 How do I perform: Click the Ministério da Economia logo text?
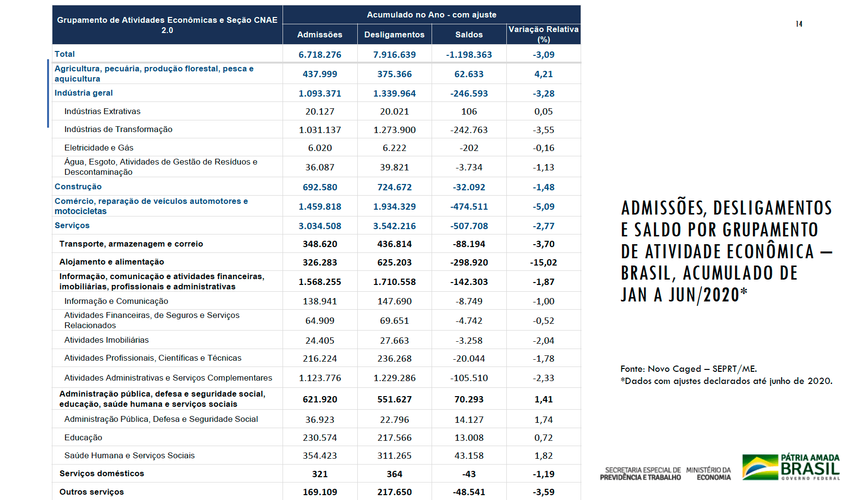pyautogui.click(x=708, y=474)
